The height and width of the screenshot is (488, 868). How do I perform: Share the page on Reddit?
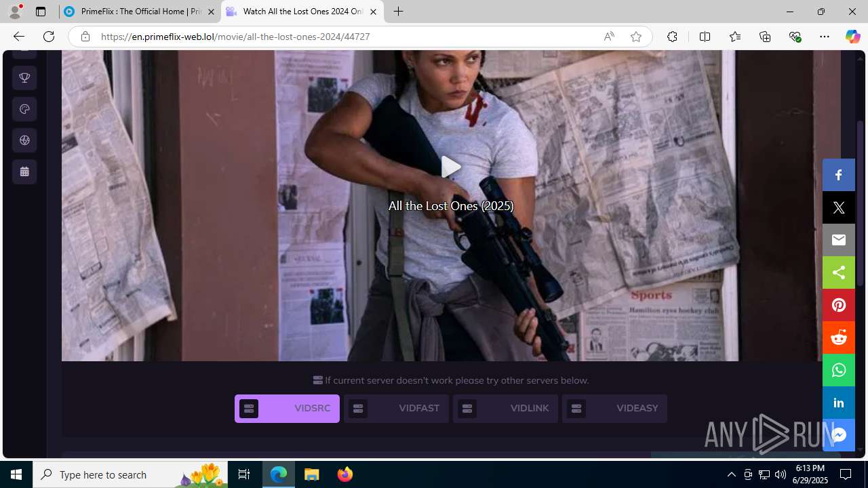(839, 338)
